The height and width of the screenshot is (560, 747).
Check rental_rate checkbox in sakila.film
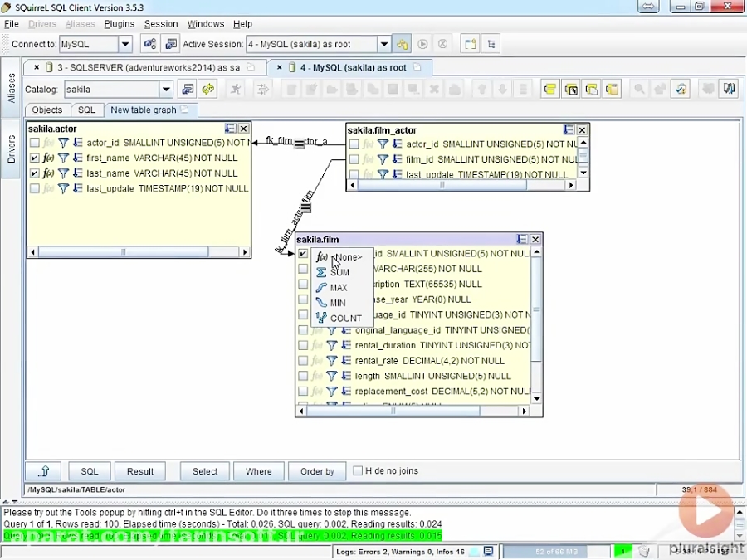click(303, 361)
